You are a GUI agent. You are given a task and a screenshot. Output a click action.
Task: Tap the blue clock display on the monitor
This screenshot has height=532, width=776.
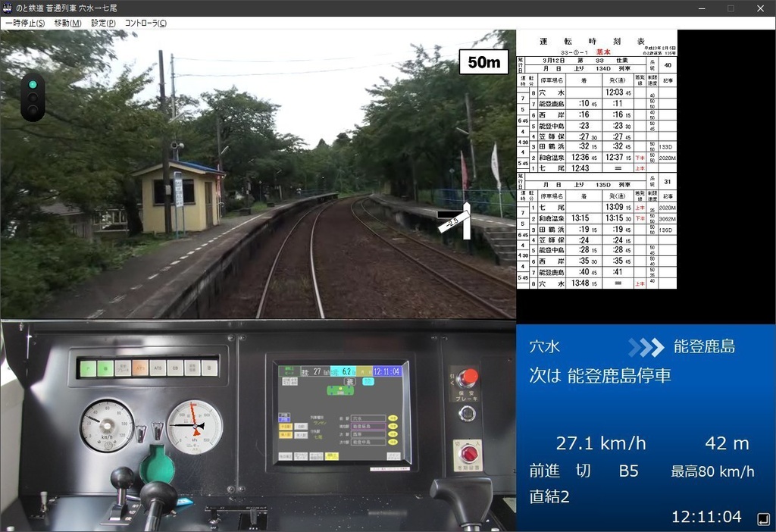(x=386, y=370)
